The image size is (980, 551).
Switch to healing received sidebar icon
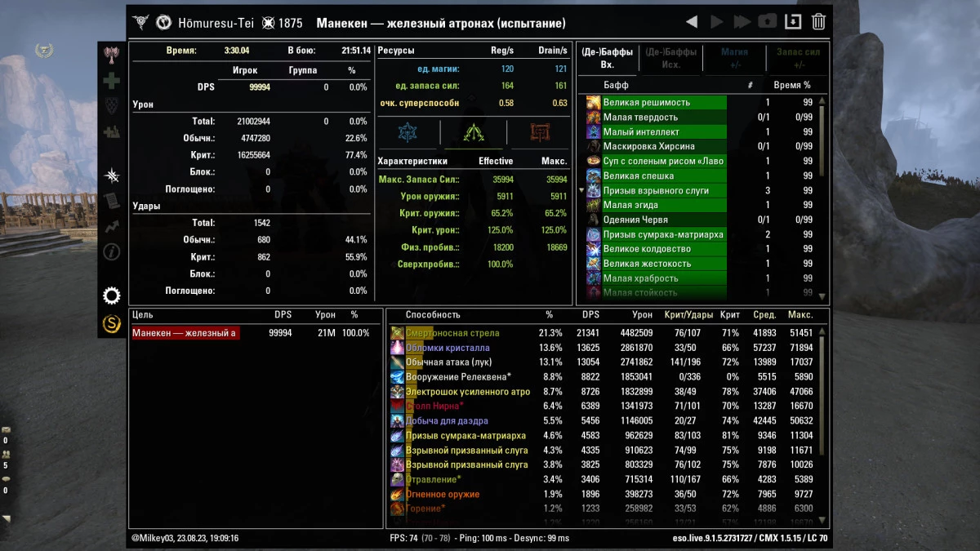click(112, 131)
